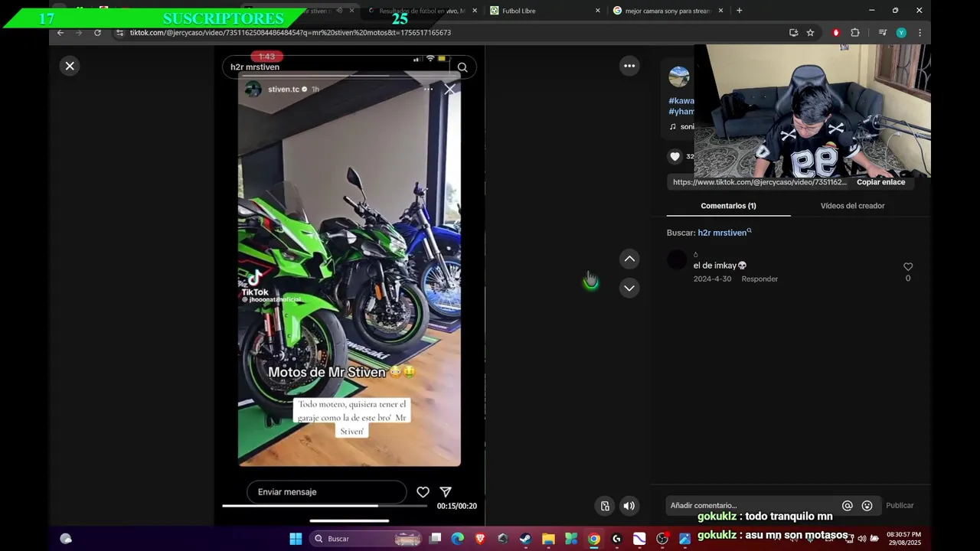Like the video with the heart below it
This screenshot has height=551, width=980.
click(x=423, y=492)
